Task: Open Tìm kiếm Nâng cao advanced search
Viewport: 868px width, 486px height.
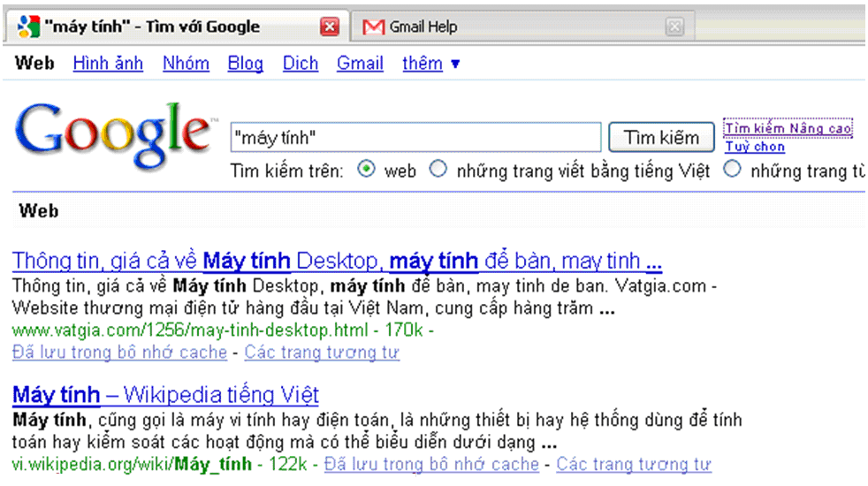Action: coord(788,128)
